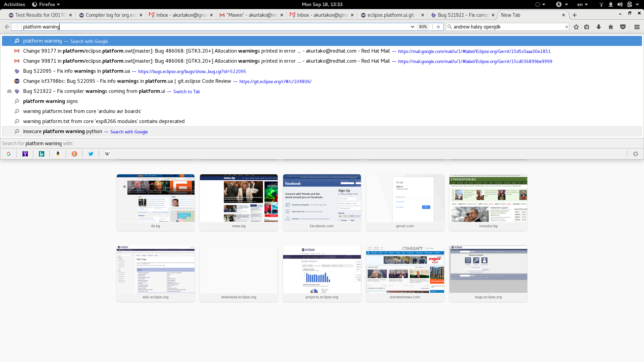The width and height of the screenshot is (644, 362).
Task: Click the Google search engine icon
Action: [x=9, y=154]
